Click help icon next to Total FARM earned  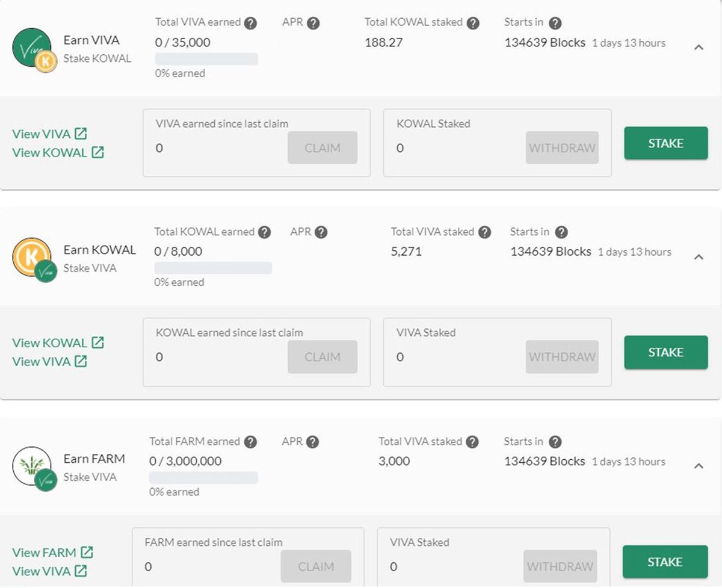(251, 442)
